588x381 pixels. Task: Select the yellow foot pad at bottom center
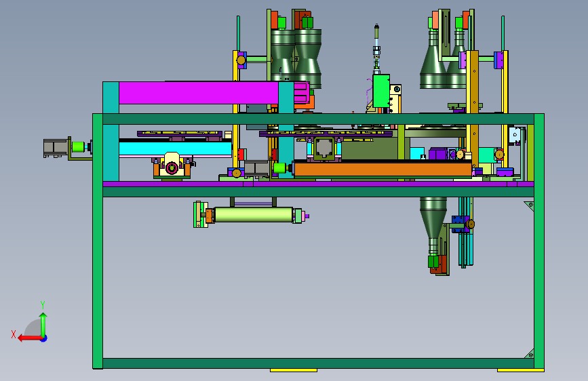pos(294,370)
